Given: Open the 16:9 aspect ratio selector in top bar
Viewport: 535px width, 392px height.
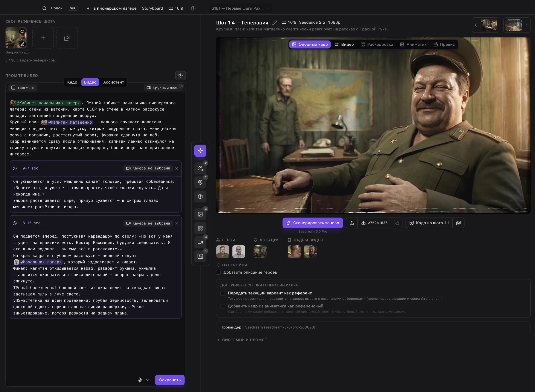Looking at the screenshot, I should click(176, 8).
